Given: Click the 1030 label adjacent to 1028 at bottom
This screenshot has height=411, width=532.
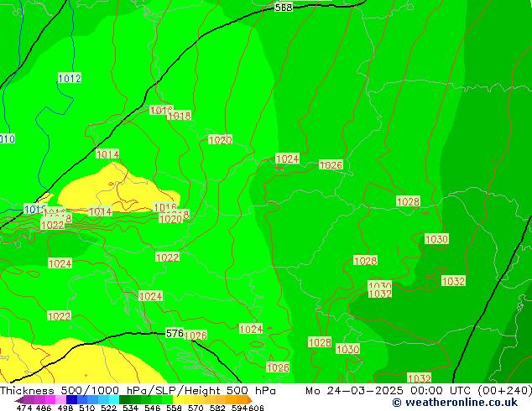Looking at the screenshot, I should [347, 349].
